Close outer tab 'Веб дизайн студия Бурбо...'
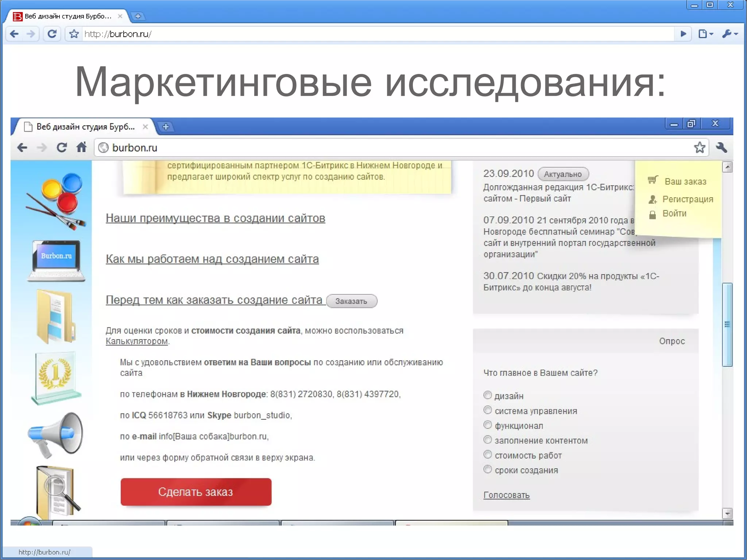This screenshot has height=560, width=747. [120, 16]
